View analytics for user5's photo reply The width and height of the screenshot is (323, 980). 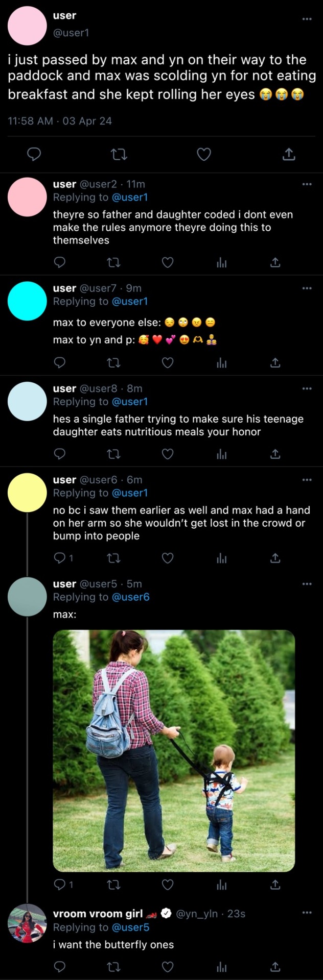pos(221,885)
